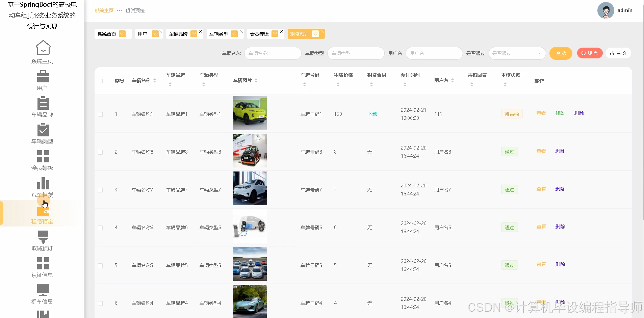Click the badge icon on the 会员等级 tab

[x=275, y=34]
